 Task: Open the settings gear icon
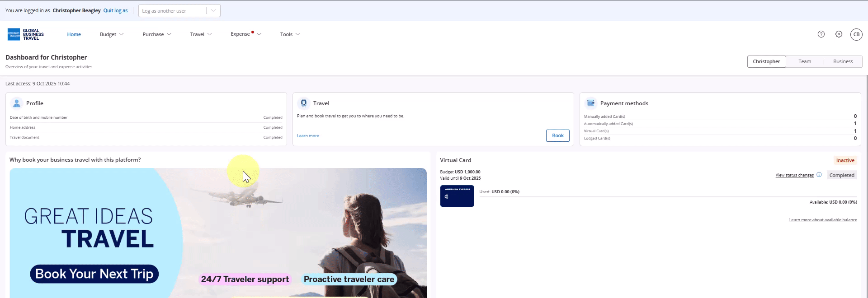(839, 34)
